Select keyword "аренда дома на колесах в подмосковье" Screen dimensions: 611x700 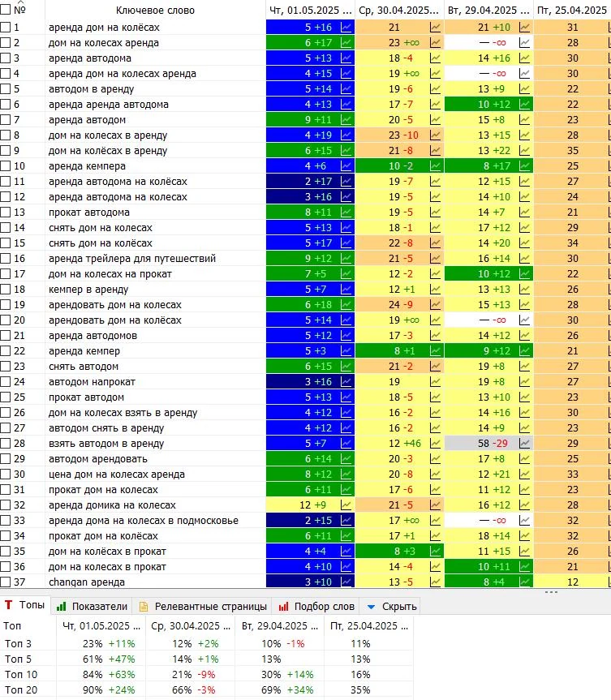pos(144,521)
